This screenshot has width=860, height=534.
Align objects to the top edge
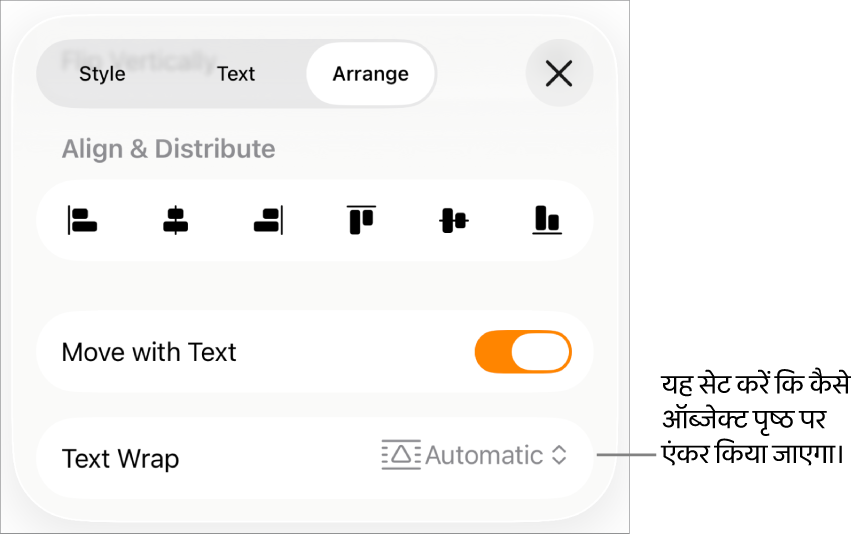tap(361, 220)
